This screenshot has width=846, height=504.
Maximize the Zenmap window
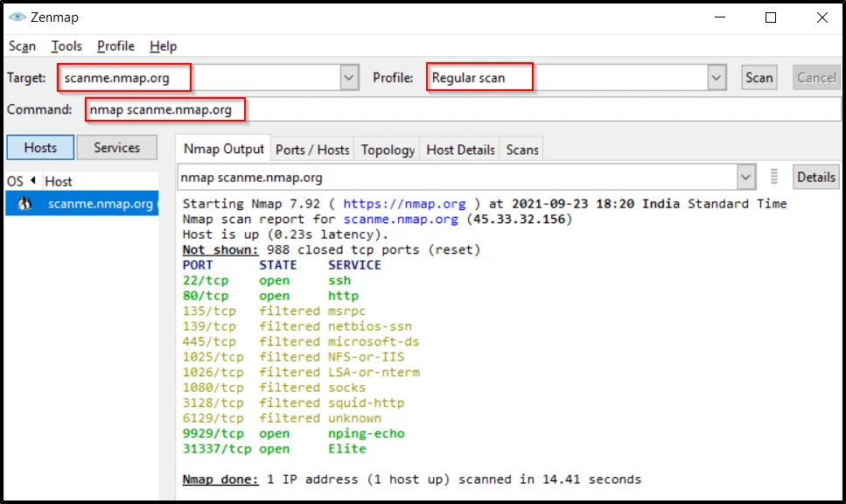tap(771, 17)
